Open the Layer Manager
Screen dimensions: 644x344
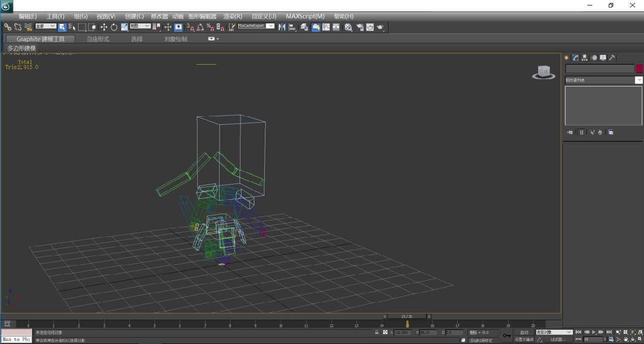pos(304,27)
